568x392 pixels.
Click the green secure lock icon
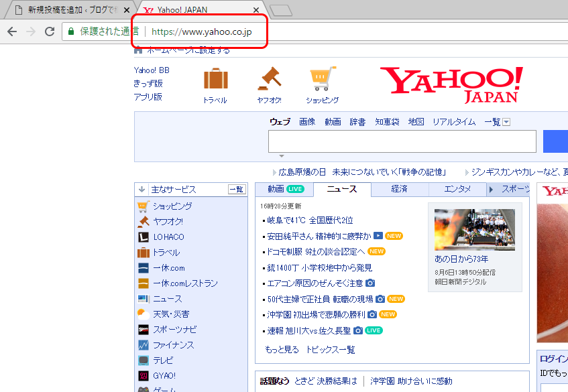71,31
